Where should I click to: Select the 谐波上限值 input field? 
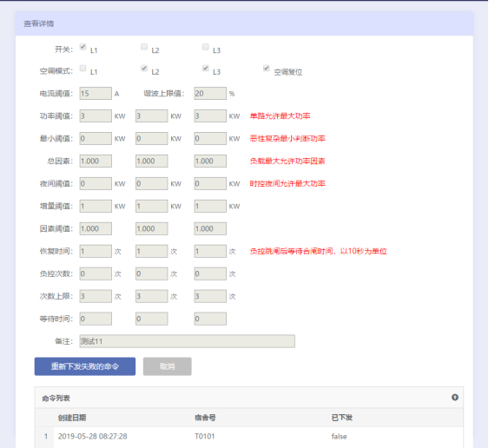[x=210, y=94]
